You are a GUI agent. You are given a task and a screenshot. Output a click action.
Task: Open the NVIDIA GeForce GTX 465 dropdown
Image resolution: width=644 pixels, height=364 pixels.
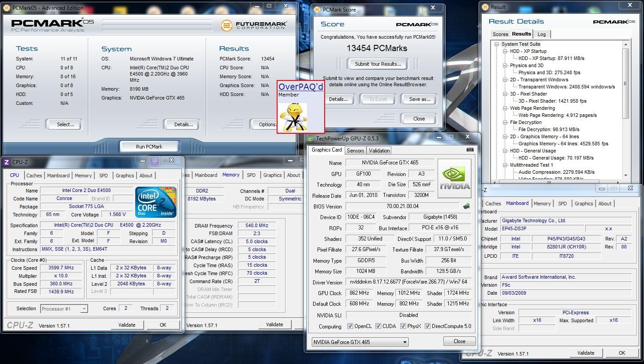(x=360, y=342)
